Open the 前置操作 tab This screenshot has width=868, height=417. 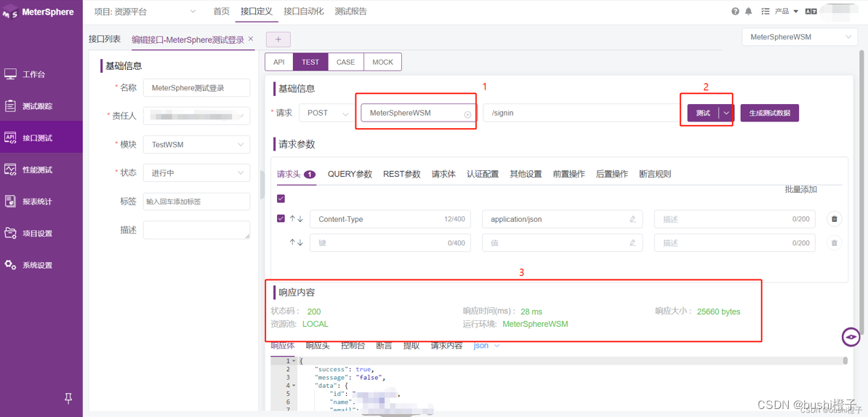tap(568, 174)
